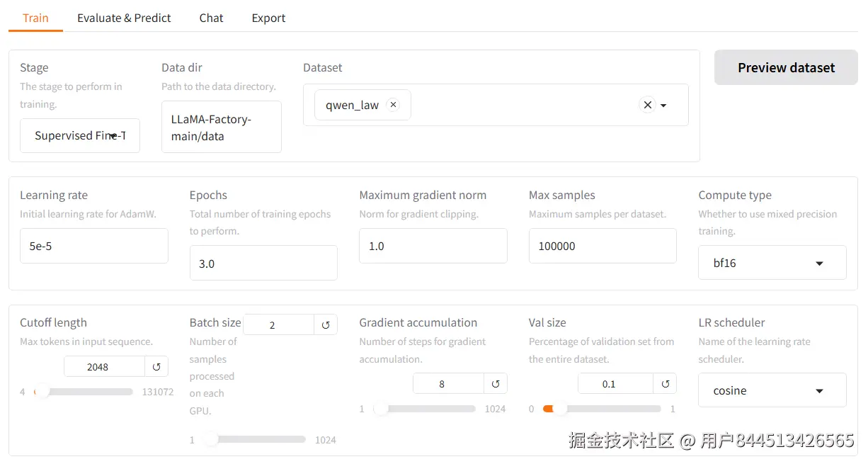Screen dimensions: 868x464
Task: Click the qwen_law dataset label
Action: [352, 105]
